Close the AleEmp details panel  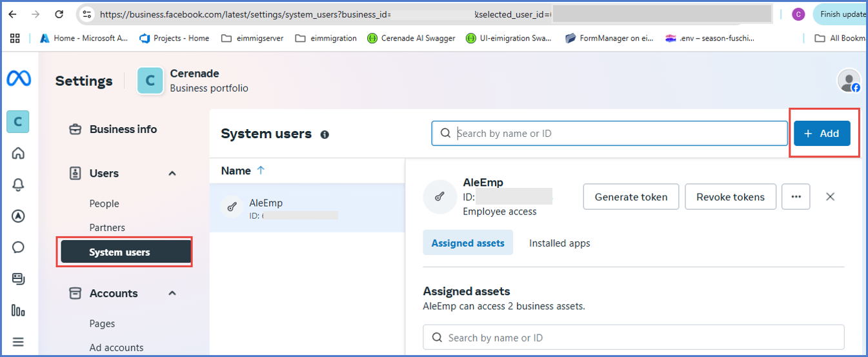click(831, 197)
